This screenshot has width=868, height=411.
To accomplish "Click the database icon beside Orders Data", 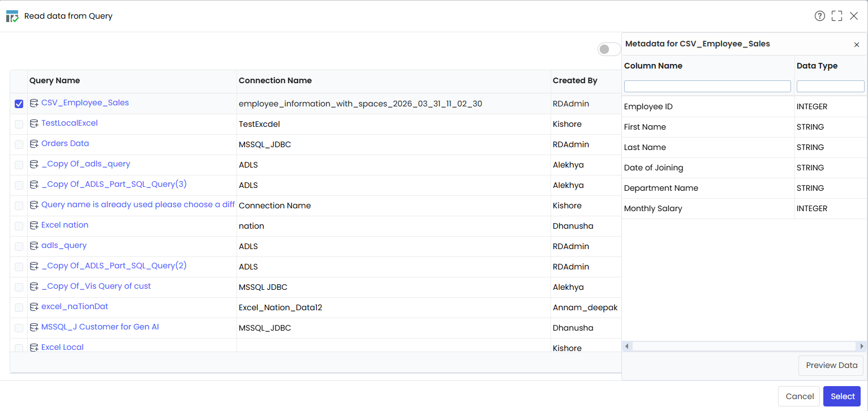I will click(34, 144).
